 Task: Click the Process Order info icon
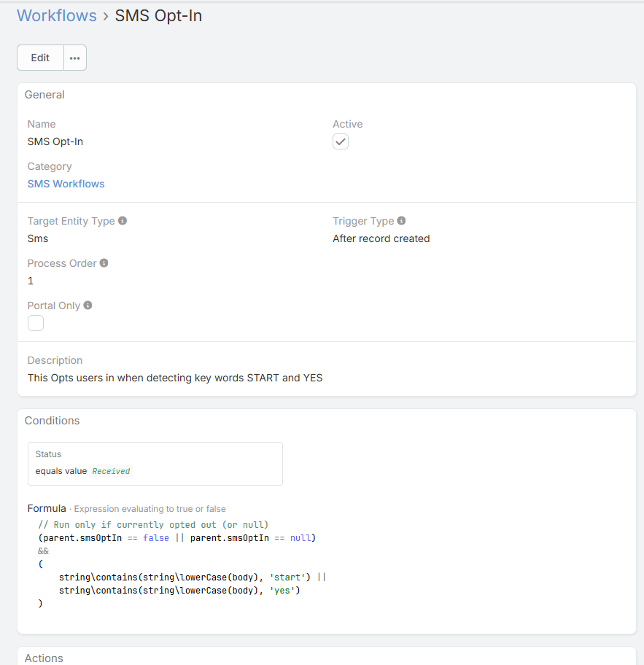[x=104, y=263]
